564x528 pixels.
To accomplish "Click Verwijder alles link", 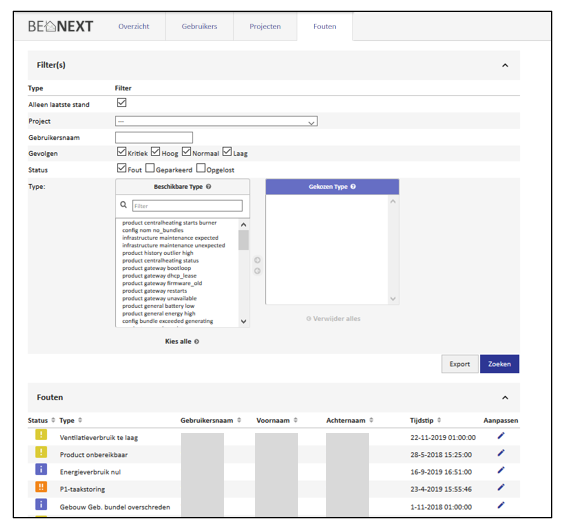I will [x=333, y=319].
